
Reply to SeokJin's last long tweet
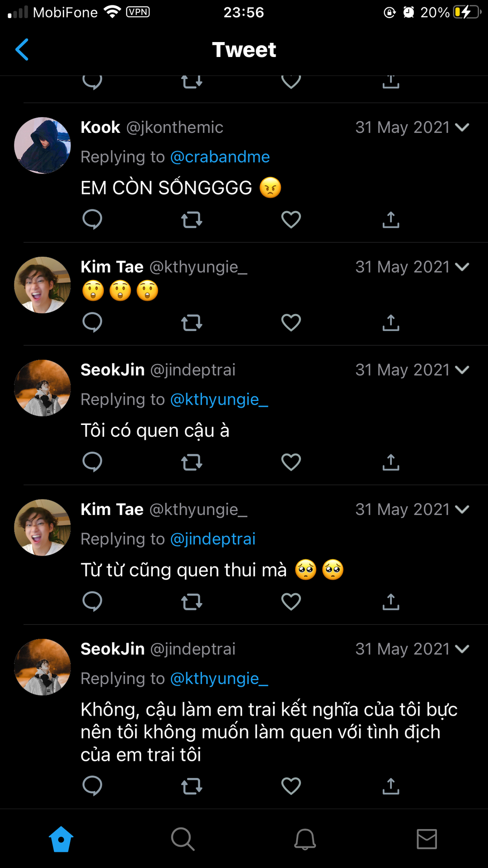[92, 786]
